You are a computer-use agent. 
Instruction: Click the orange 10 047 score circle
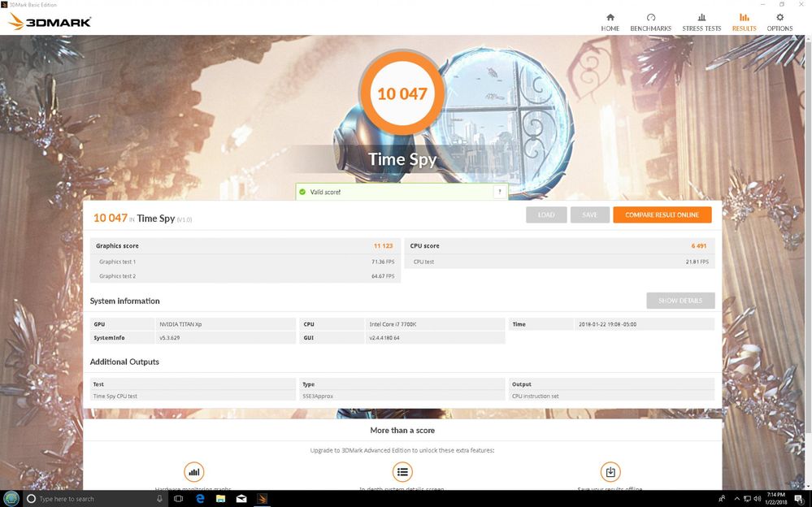[x=402, y=93]
